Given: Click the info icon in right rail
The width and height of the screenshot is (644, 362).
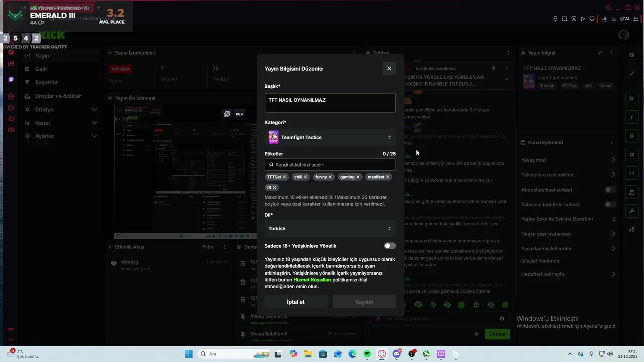Looking at the screenshot, I should [x=632, y=55].
